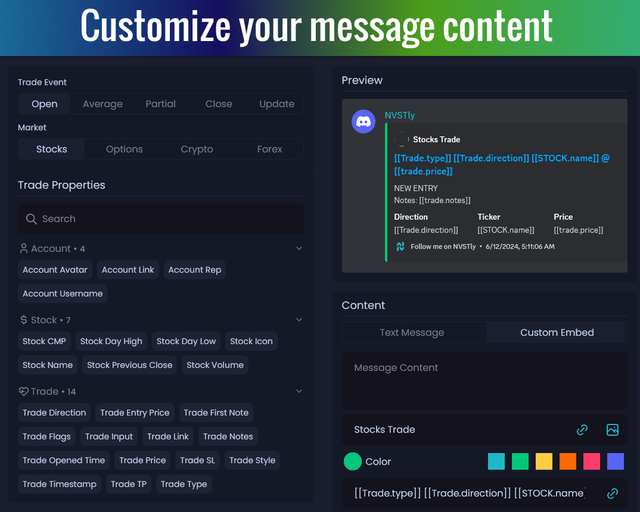This screenshot has width=640, height=512.
Task: Select the Custom Embed tab
Action: click(557, 332)
